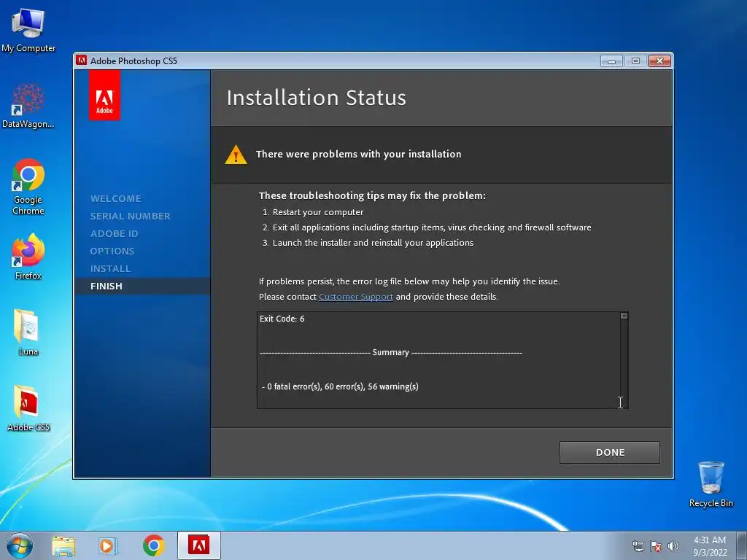The height and width of the screenshot is (560, 747).
Task: Click the 'Installation Status' heading
Action: [x=317, y=98]
